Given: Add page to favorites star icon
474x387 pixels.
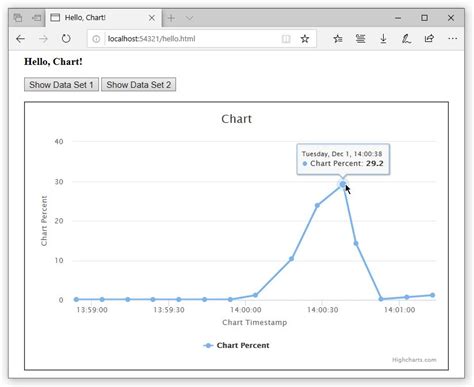Looking at the screenshot, I should [304, 39].
